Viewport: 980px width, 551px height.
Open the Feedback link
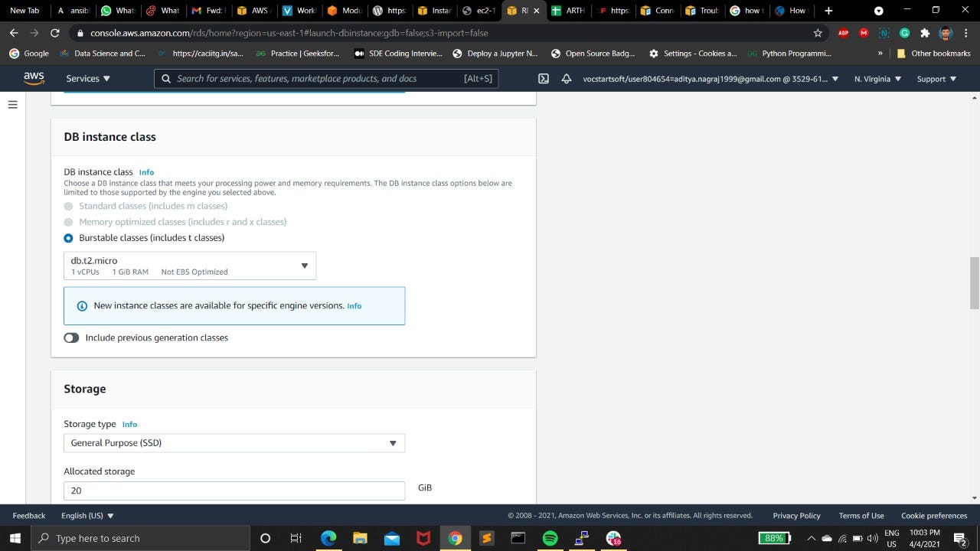pos(29,516)
